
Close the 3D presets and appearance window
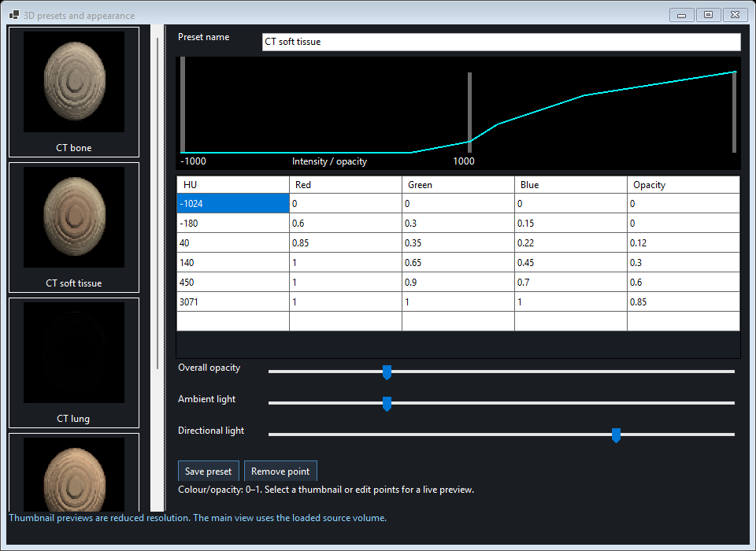[x=735, y=15]
